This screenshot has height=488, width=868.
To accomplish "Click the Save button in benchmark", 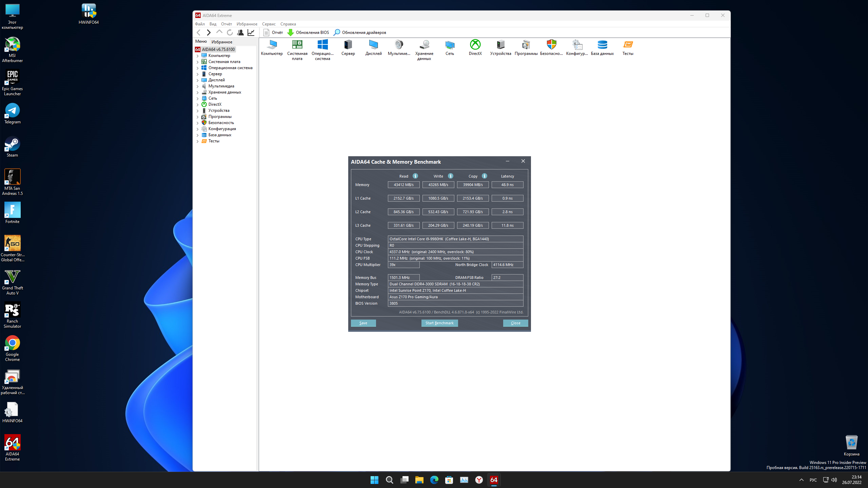I will 363,323.
